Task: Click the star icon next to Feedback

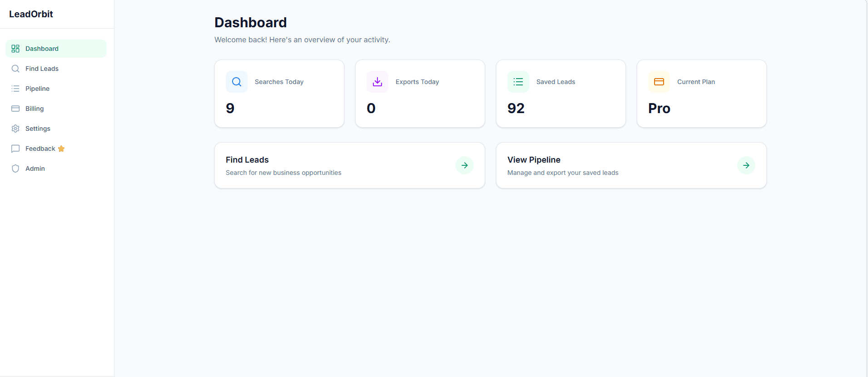Action: 61,149
